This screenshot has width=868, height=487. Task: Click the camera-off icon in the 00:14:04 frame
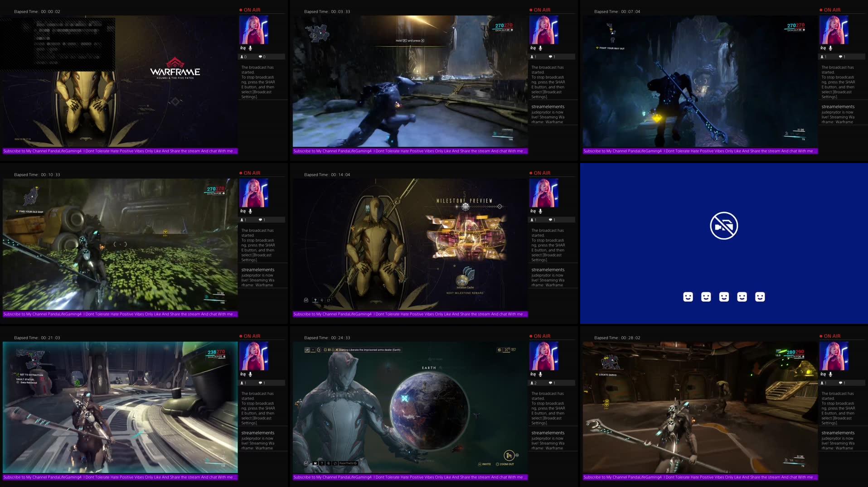click(533, 211)
